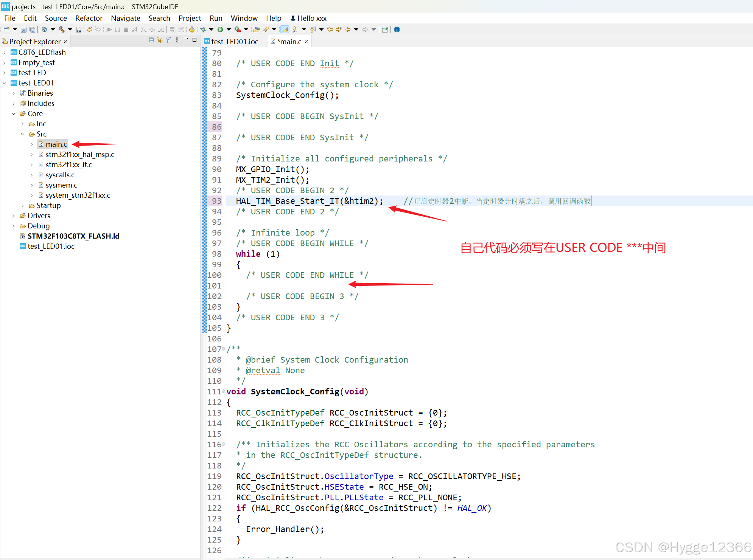Viewport: 753px width, 560px height.
Task: Click the New file toolbar icon
Action: click(6, 29)
